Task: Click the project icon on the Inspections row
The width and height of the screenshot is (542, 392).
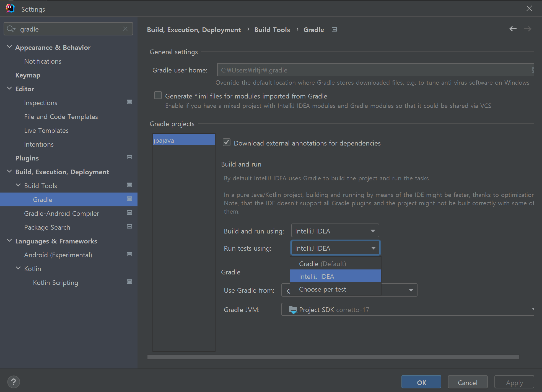Action: [129, 102]
